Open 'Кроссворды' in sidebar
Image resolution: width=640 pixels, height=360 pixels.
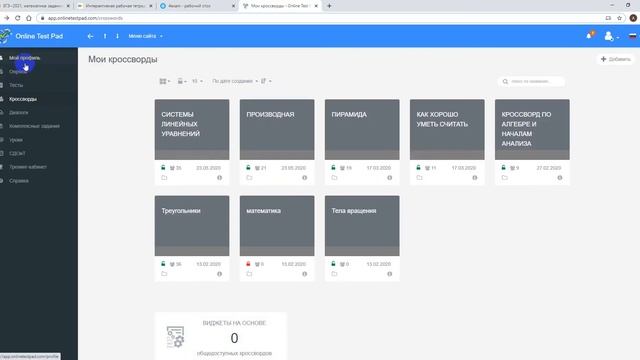(23, 99)
